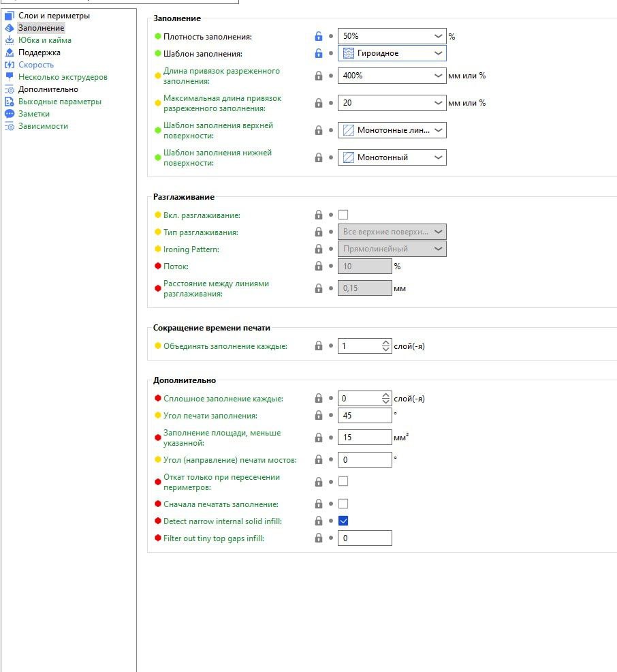Open Шаблон заполнения нижней поверхности dropdown
The image size is (617, 672).
pos(438,157)
